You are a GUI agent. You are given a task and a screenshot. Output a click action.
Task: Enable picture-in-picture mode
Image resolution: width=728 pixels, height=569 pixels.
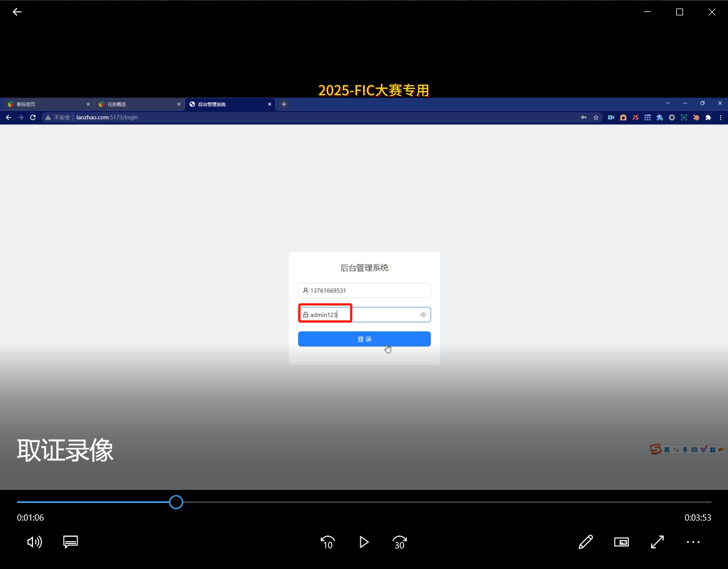click(x=621, y=542)
